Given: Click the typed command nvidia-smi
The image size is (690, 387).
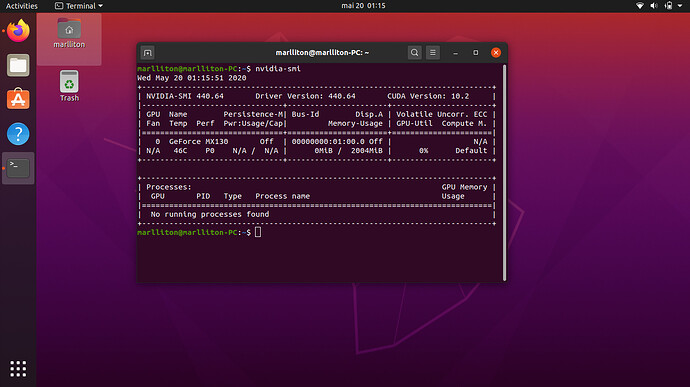Looking at the screenshot, I should tap(278, 69).
